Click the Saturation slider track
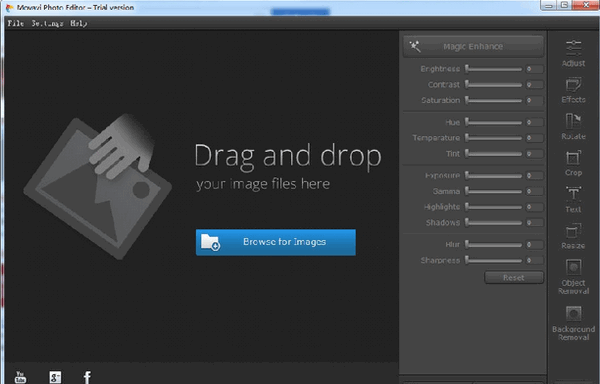 494,101
